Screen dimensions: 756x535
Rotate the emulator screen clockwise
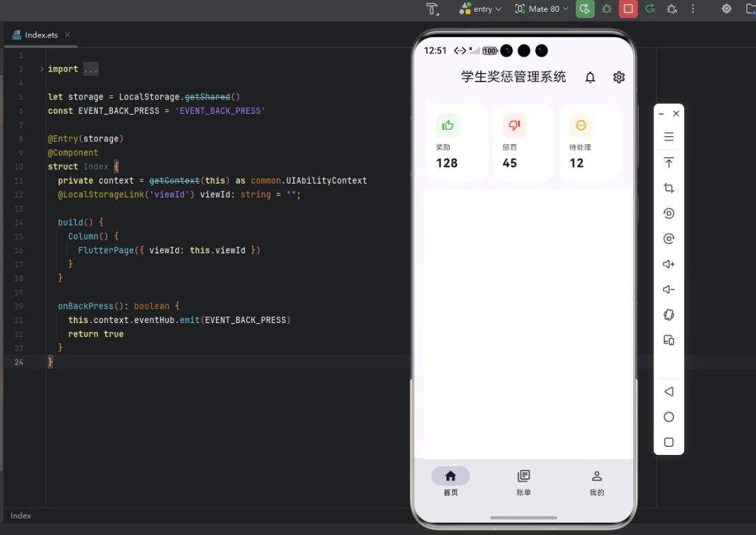(x=668, y=239)
